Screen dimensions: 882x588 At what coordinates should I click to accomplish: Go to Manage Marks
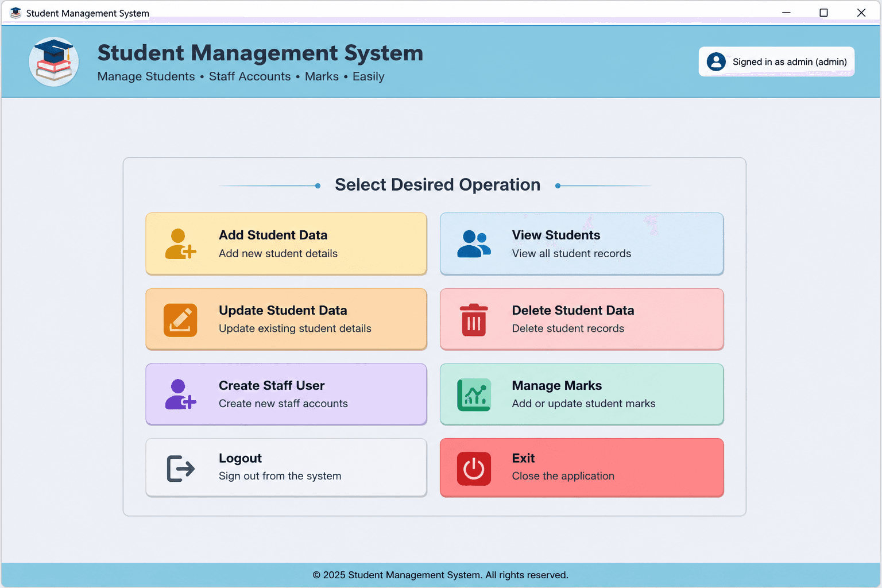pos(582,394)
